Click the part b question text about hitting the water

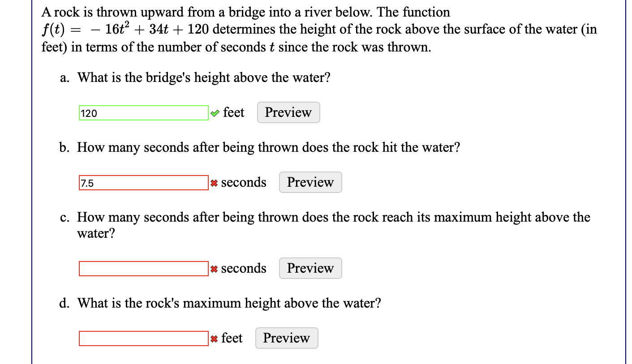click(x=269, y=147)
